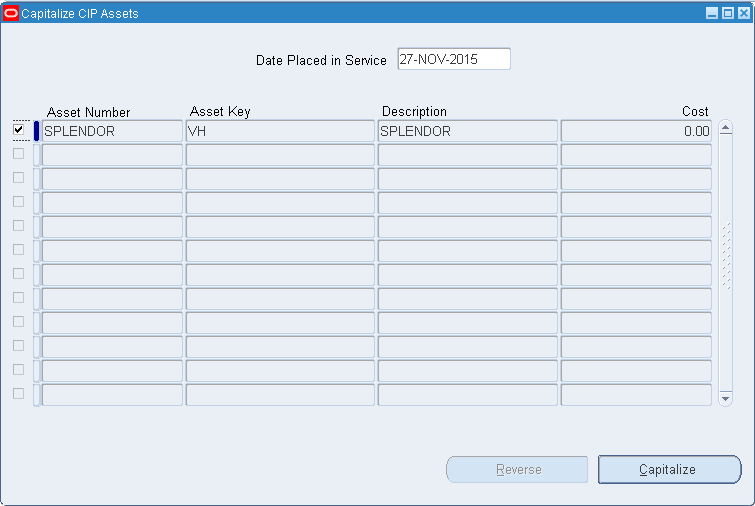This screenshot has width=755, height=506.
Task: Click the VH Asset Key field
Action: coord(280,131)
